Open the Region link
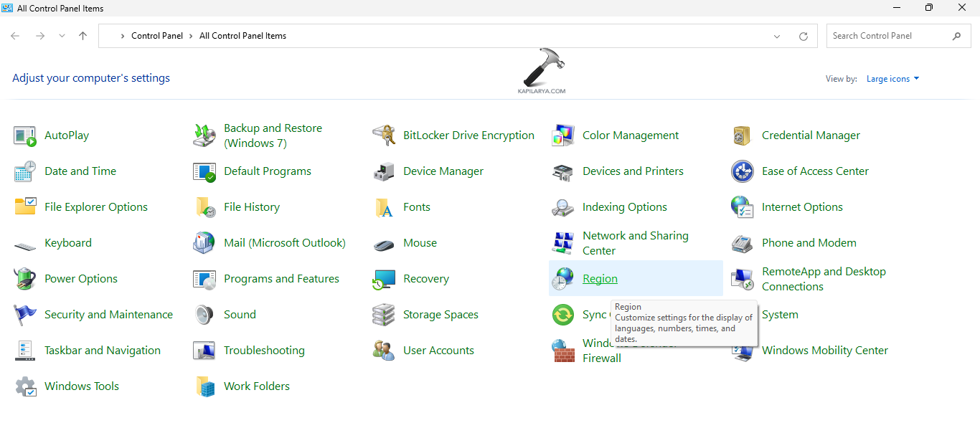The width and height of the screenshot is (980, 423). point(600,279)
